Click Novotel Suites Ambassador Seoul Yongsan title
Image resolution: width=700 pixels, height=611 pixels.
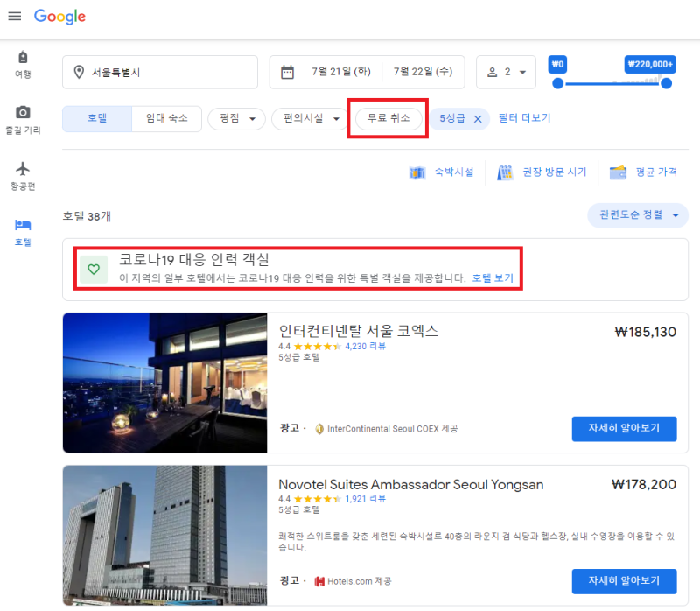coord(411,485)
